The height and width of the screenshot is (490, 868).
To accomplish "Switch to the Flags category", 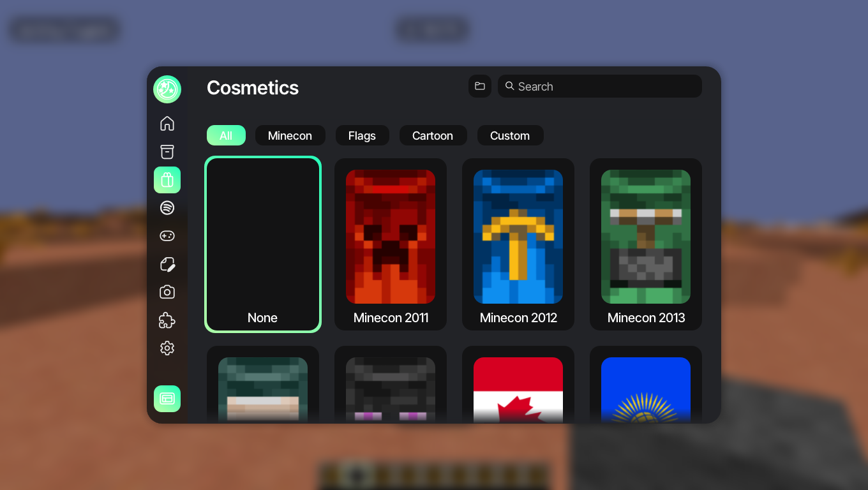I will [362, 135].
